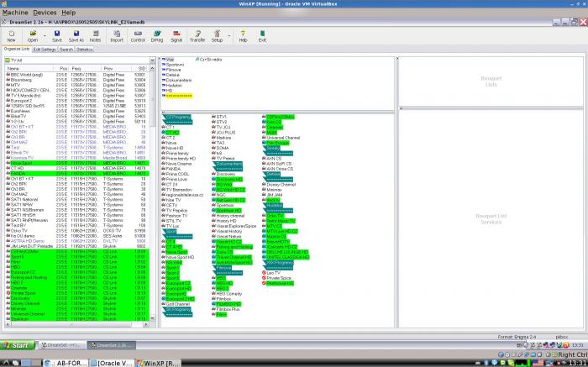
Task: Switch to Oracle V... host taskbar window
Action: click(x=112, y=363)
